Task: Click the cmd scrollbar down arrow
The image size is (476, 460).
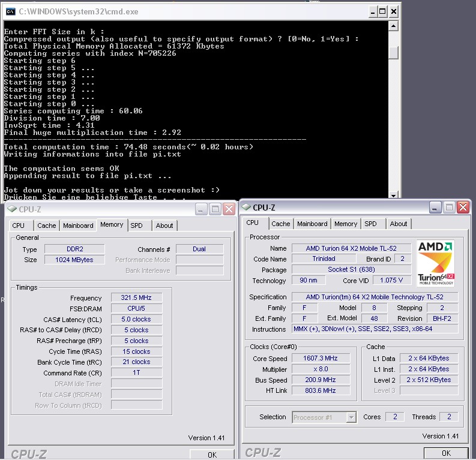Action: 393,196
